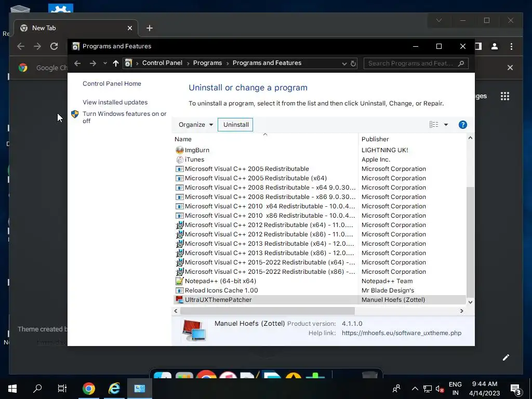Navigate up one level with up arrow
Image resolution: width=532 pixels, height=399 pixels.
pyautogui.click(x=116, y=63)
